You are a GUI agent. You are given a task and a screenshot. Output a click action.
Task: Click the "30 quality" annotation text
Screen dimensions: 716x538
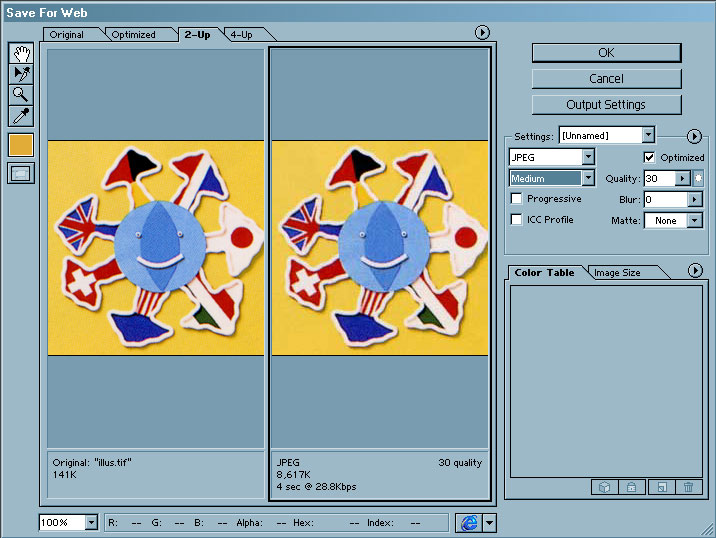(x=460, y=462)
